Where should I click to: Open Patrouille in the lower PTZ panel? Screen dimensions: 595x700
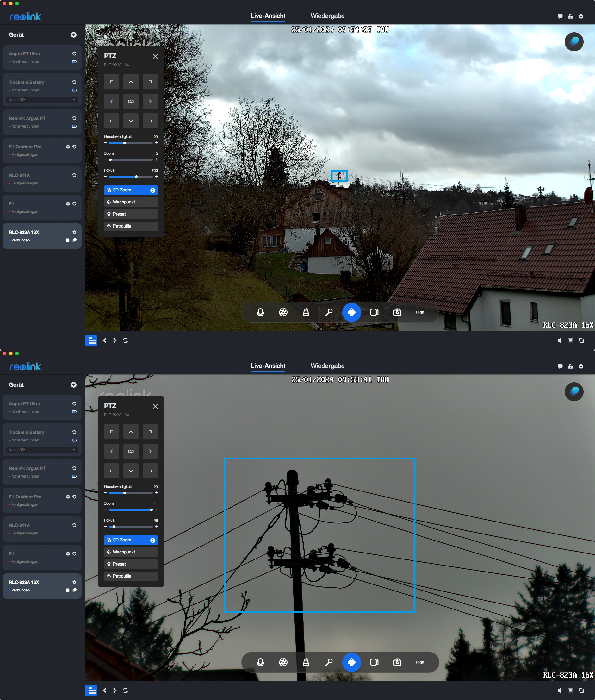click(x=131, y=576)
